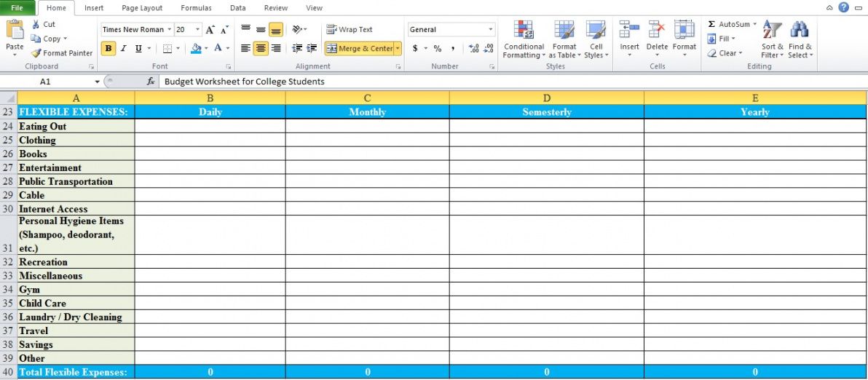868x380 pixels.
Task: Toggle Wrap Text option
Action: [x=350, y=30]
